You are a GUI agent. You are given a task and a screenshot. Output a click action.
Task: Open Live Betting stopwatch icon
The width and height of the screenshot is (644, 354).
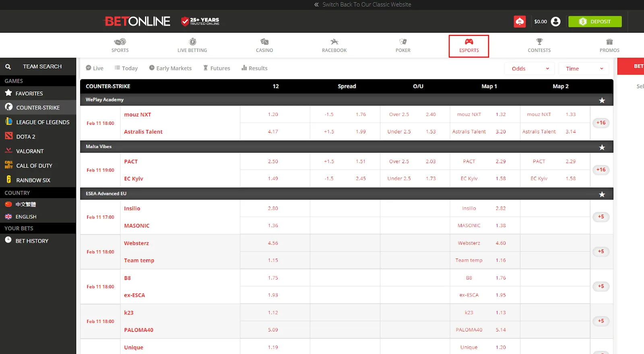click(192, 42)
